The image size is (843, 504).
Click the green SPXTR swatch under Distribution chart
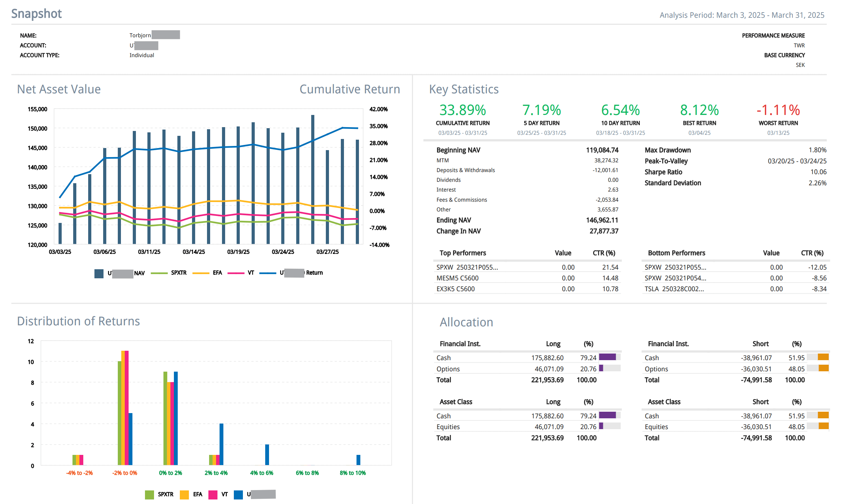pyautogui.click(x=149, y=495)
